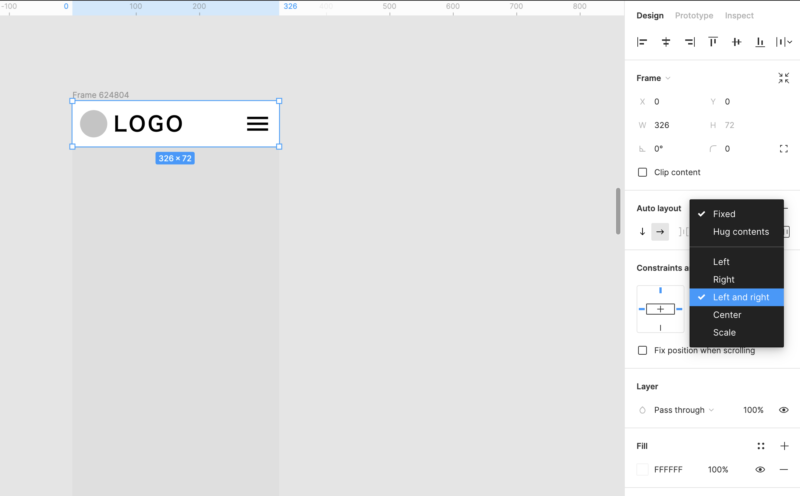Choose Hug contents from the menu
The image size is (800, 496).
(x=740, y=232)
